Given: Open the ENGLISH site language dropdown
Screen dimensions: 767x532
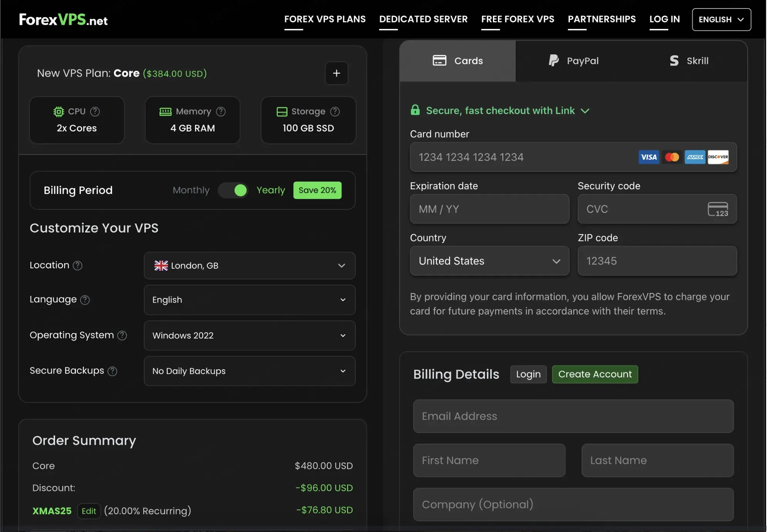Looking at the screenshot, I should pos(722,19).
